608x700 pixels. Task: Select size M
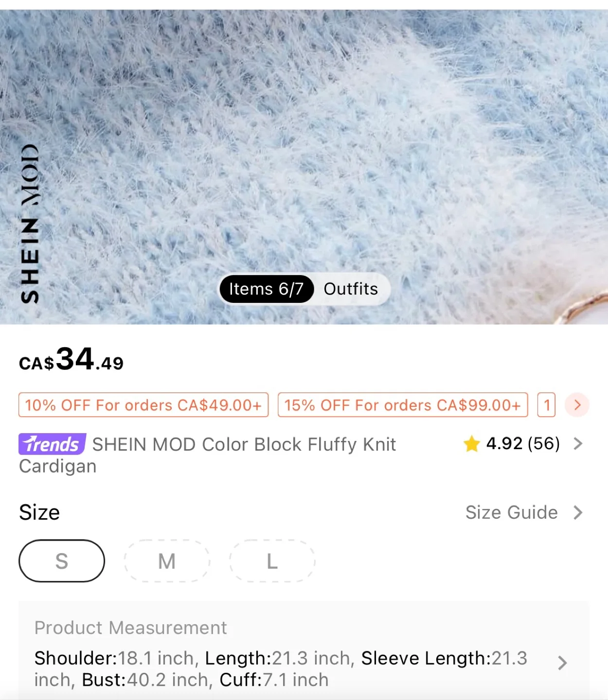[167, 560]
